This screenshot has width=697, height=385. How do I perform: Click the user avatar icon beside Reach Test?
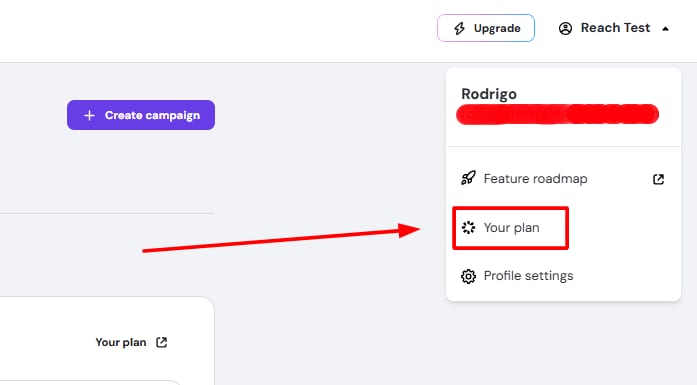pos(565,28)
